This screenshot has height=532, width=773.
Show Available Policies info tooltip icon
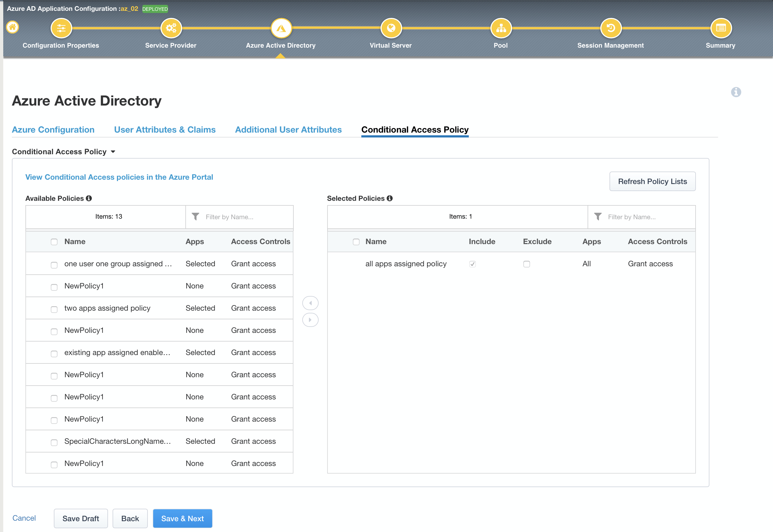[89, 198]
